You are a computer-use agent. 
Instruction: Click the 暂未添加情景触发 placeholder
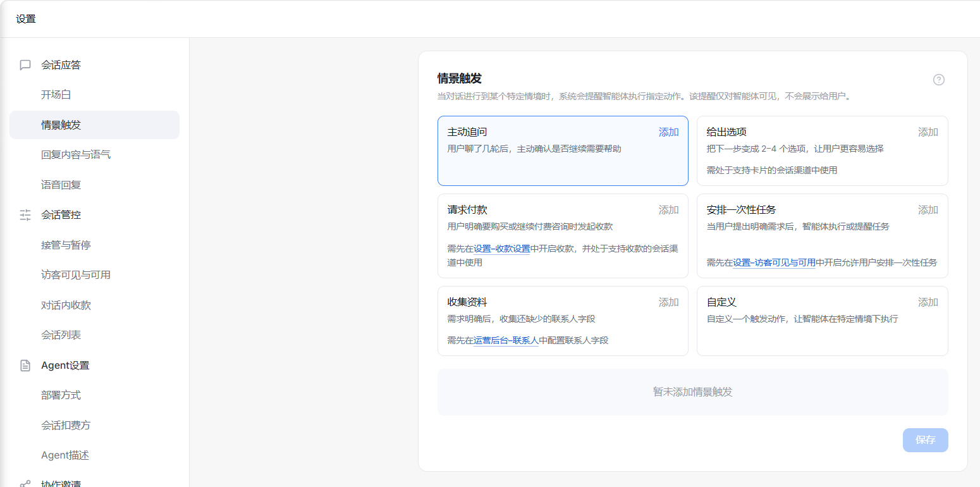[x=692, y=392]
